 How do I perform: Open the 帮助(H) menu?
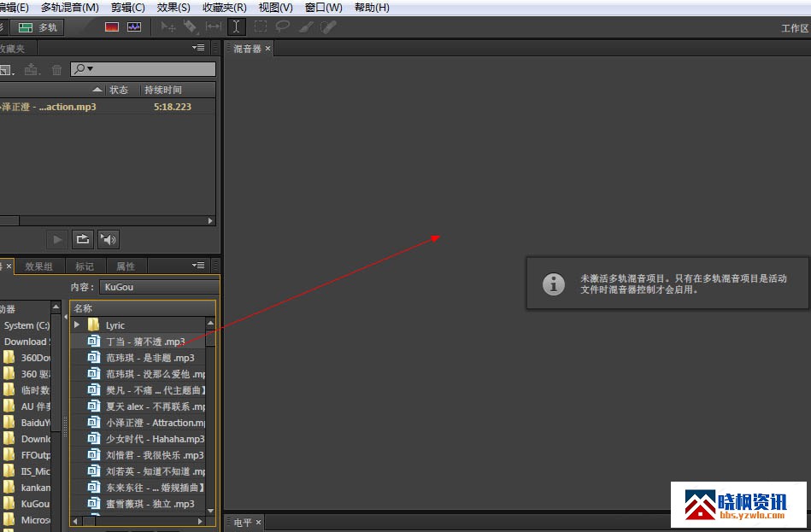[372, 8]
